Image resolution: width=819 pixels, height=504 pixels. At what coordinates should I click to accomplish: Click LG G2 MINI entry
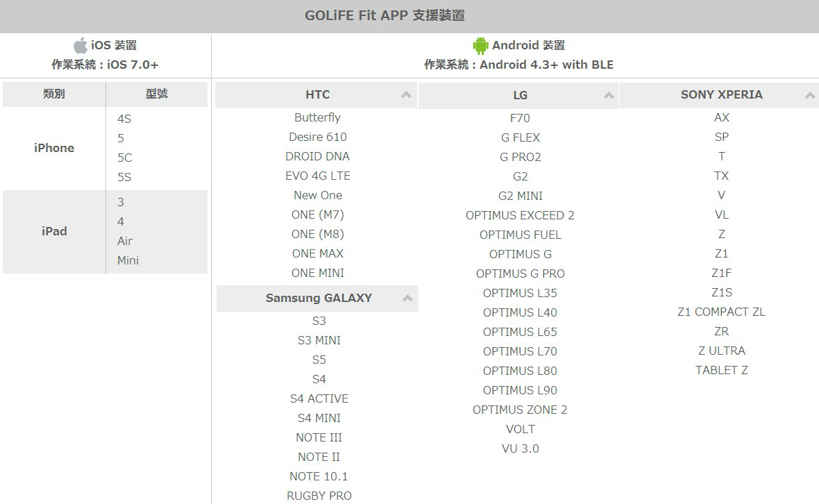pos(521,196)
